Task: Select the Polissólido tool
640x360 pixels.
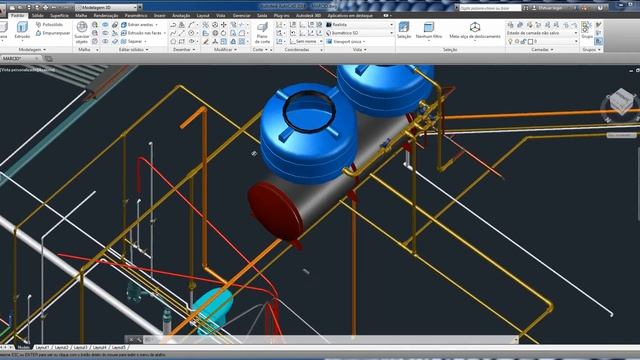Action: coord(49,25)
